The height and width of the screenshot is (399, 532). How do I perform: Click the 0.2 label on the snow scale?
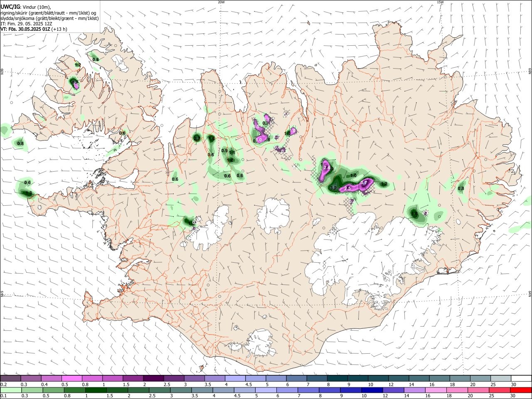pos(3,384)
